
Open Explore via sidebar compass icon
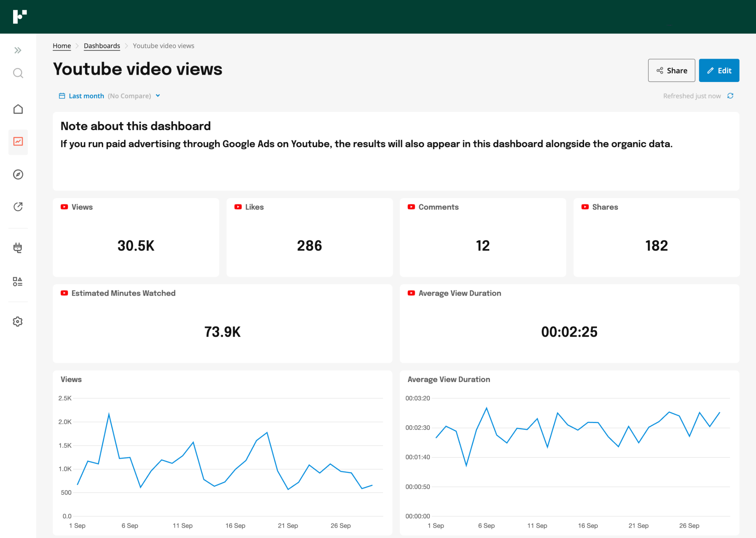[x=18, y=174]
